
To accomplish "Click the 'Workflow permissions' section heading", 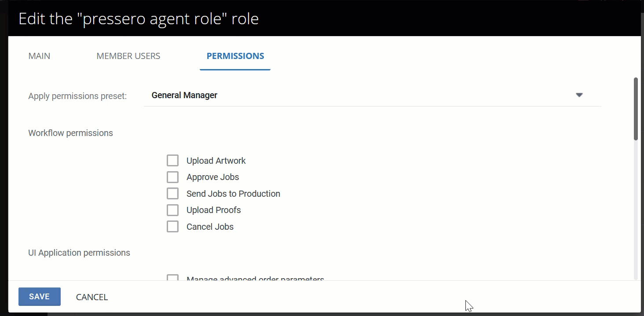I will pos(70,133).
